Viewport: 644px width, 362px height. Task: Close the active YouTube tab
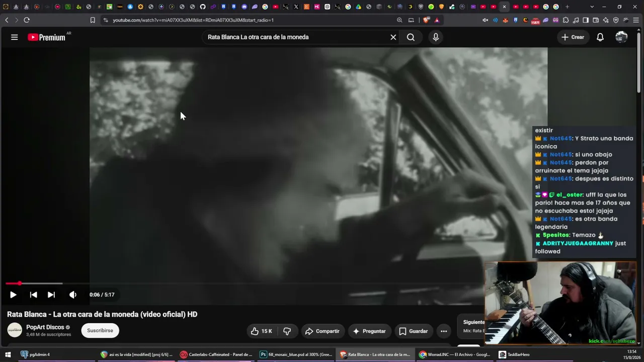point(504,7)
